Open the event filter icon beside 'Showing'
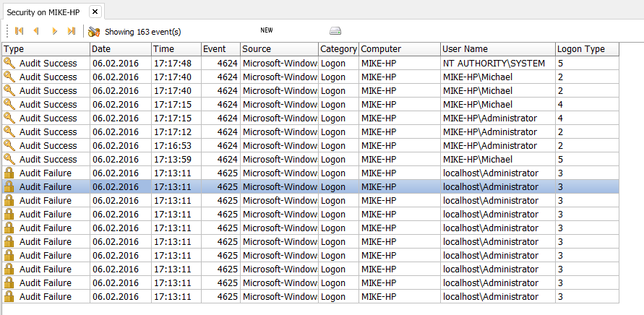644x315 pixels. tap(94, 32)
